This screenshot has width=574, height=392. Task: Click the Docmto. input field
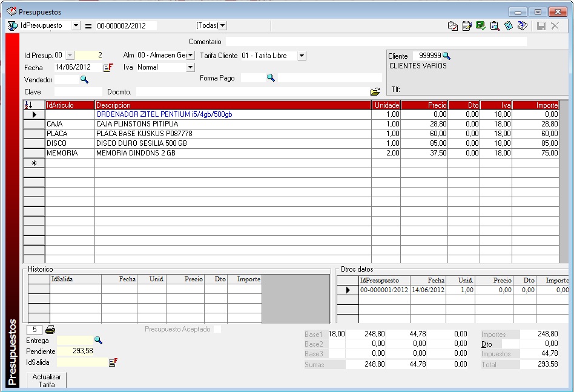(252, 92)
